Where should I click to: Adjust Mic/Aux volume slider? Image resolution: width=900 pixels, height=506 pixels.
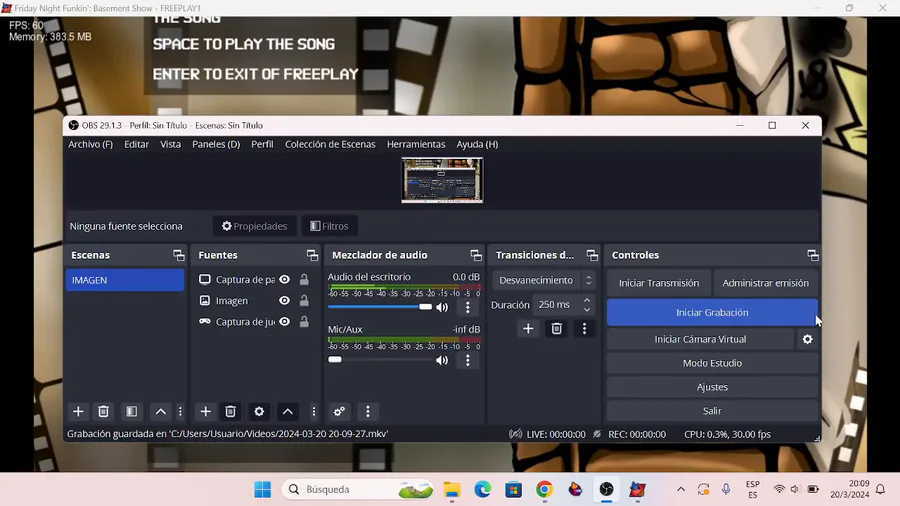(x=379, y=360)
